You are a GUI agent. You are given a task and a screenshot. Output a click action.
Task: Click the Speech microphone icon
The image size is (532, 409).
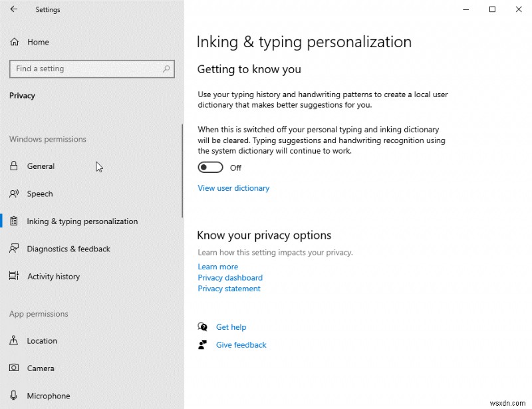15,194
